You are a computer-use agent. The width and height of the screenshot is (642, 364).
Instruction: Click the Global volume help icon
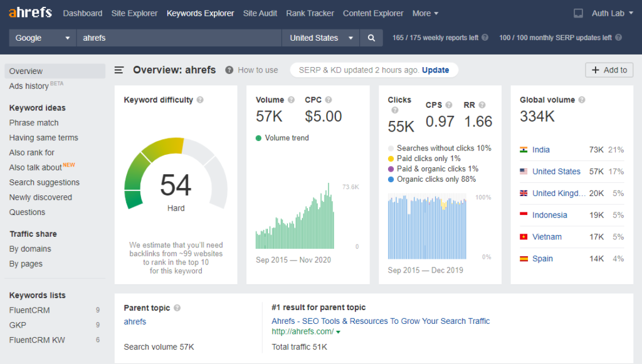(582, 99)
